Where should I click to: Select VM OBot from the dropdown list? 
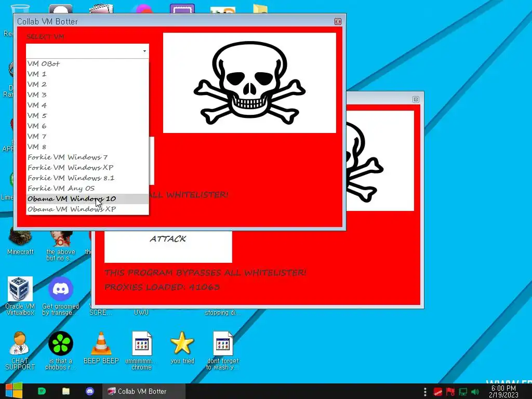[x=87, y=63]
